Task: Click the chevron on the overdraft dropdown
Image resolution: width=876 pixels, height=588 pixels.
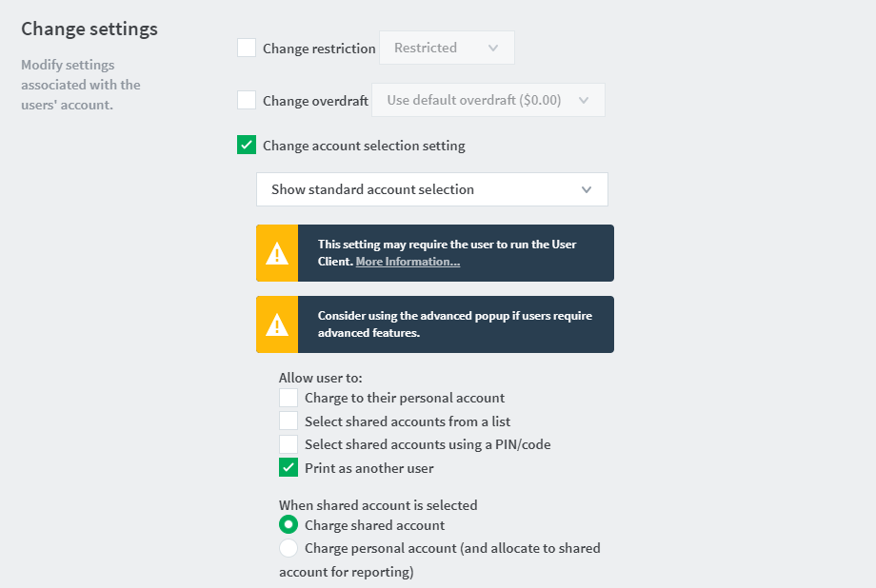Action: tap(584, 101)
